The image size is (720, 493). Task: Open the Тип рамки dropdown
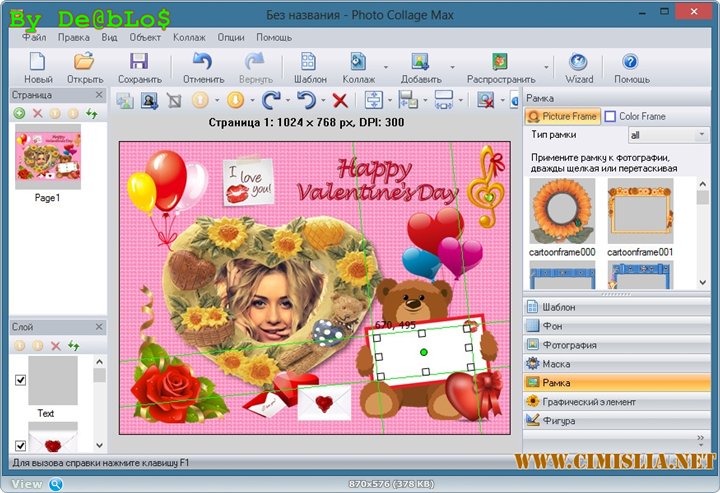tap(668, 134)
